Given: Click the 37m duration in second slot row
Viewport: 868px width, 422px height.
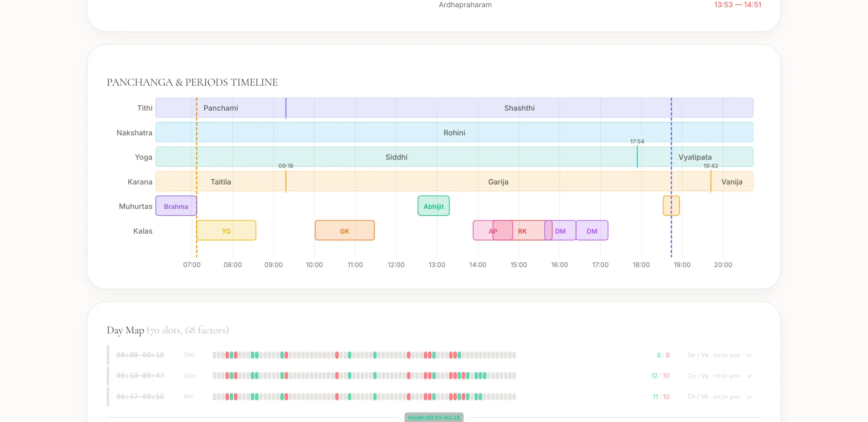Looking at the screenshot, I should click(x=190, y=376).
